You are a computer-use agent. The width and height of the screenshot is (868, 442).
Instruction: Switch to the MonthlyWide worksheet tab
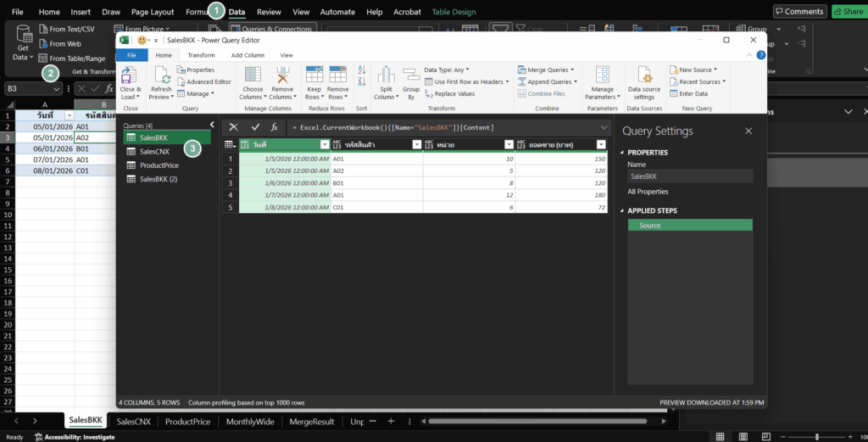point(250,422)
